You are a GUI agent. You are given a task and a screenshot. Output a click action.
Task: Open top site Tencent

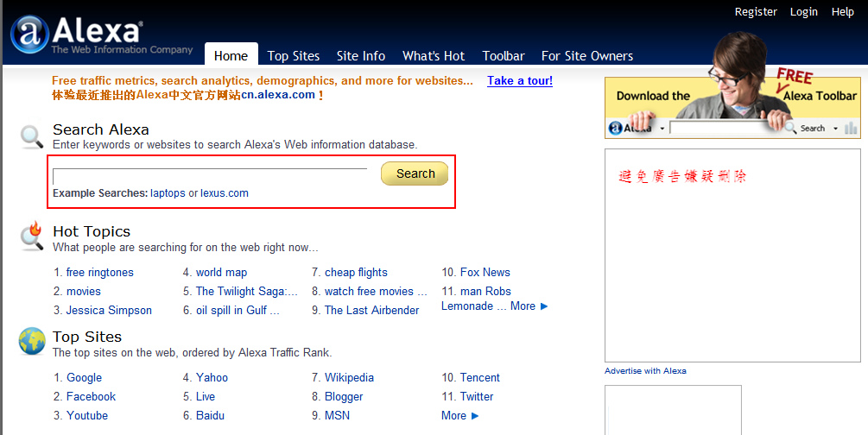pyautogui.click(x=480, y=377)
